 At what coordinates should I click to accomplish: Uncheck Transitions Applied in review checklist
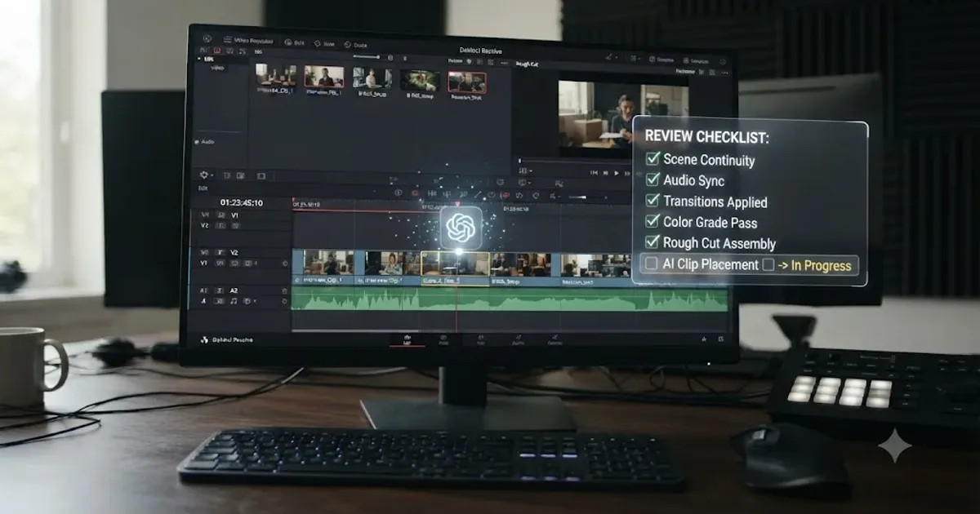click(653, 201)
